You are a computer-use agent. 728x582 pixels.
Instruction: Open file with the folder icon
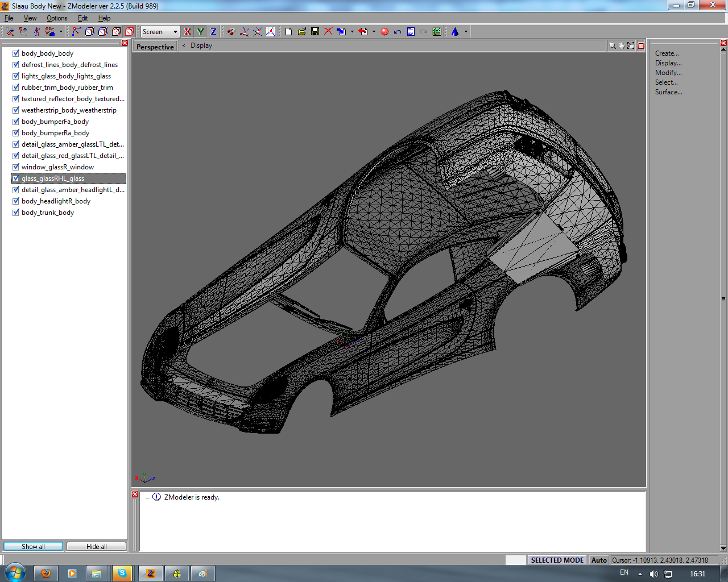click(302, 32)
